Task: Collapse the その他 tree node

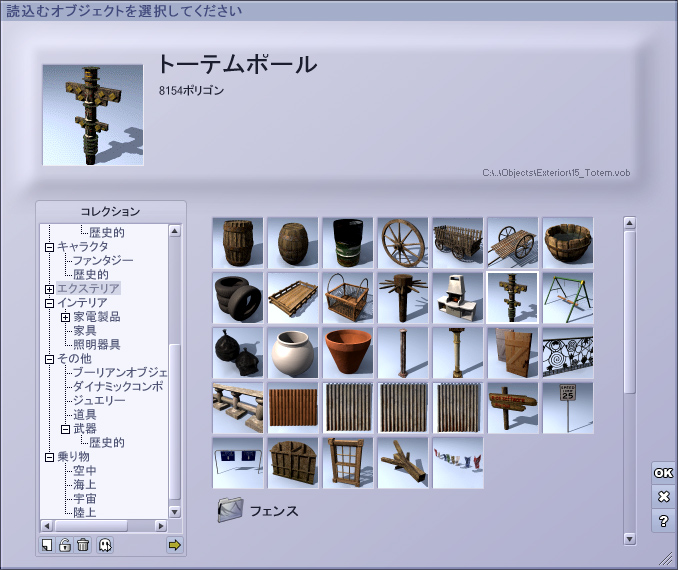Action: (x=50, y=359)
